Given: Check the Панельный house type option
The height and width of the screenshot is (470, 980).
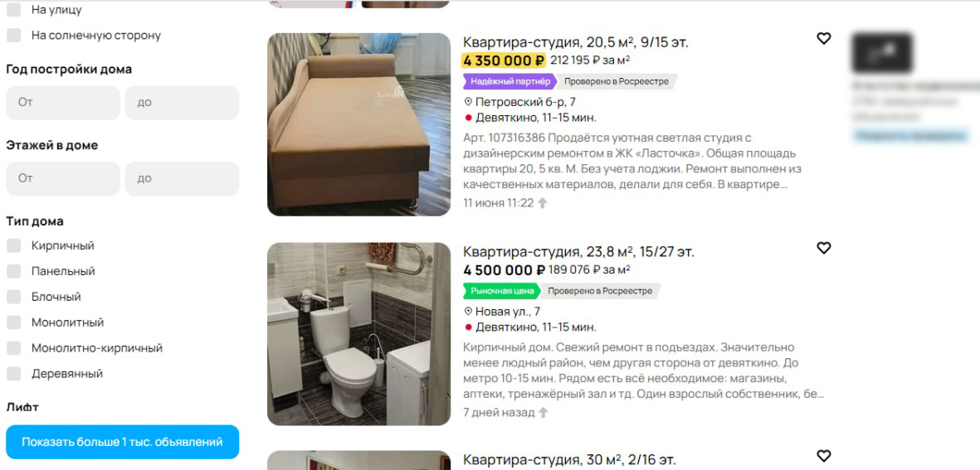Looking at the screenshot, I should pyautogui.click(x=14, y=272).
